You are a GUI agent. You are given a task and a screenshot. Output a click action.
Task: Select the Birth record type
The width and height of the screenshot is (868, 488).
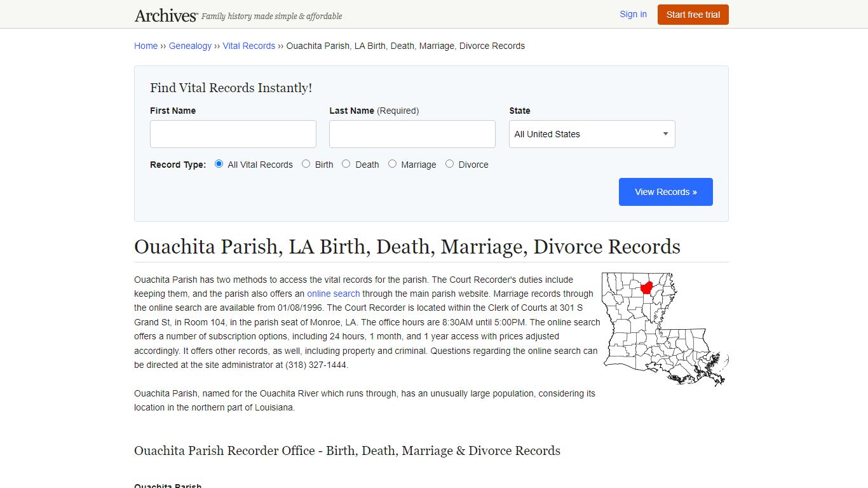[x=306, y=164]
